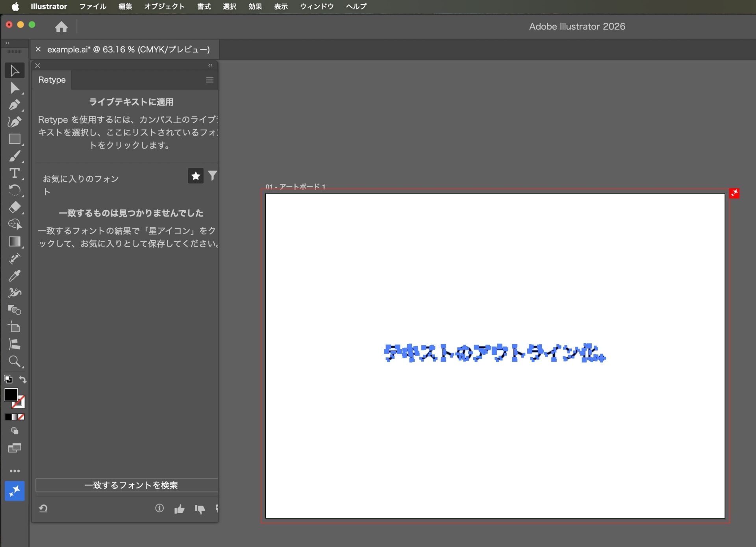Toggle the font filter icon in Retype panel

click(213, 176)
